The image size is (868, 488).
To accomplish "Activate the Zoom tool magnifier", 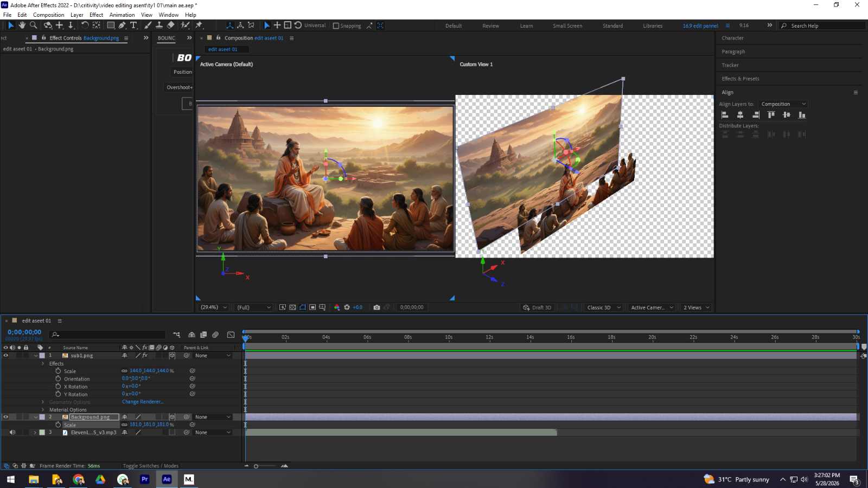I will pos(33,25).
